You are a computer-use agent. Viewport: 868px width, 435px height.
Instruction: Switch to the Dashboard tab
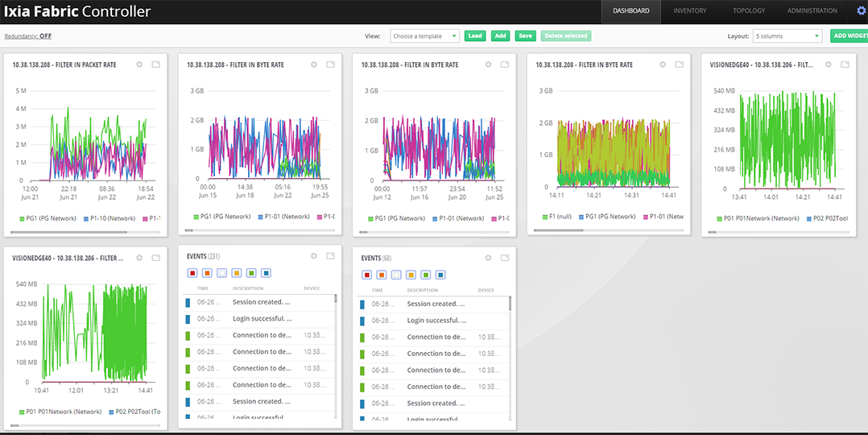(x=631, y=11)
